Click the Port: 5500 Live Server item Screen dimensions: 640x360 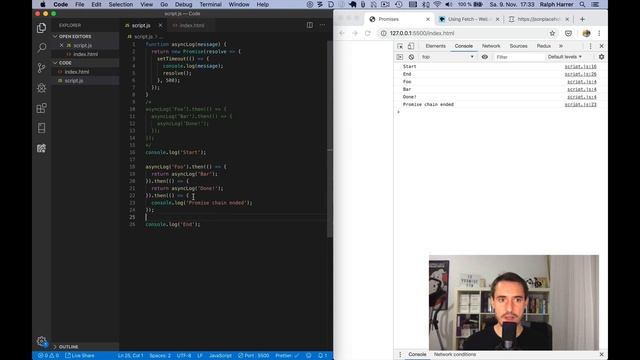click(253, 356)
